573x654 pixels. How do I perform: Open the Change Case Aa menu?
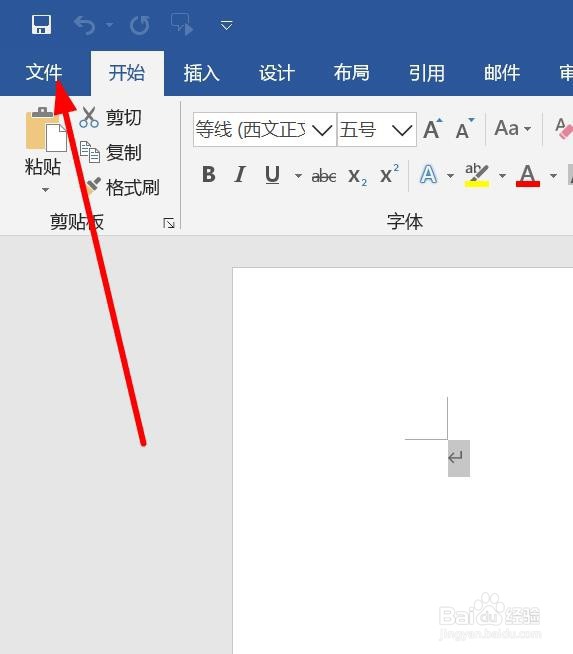click(513, 128)
